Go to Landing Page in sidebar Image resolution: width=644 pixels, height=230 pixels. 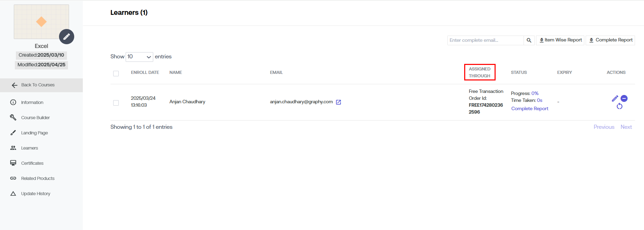click(x=34, y=133)
